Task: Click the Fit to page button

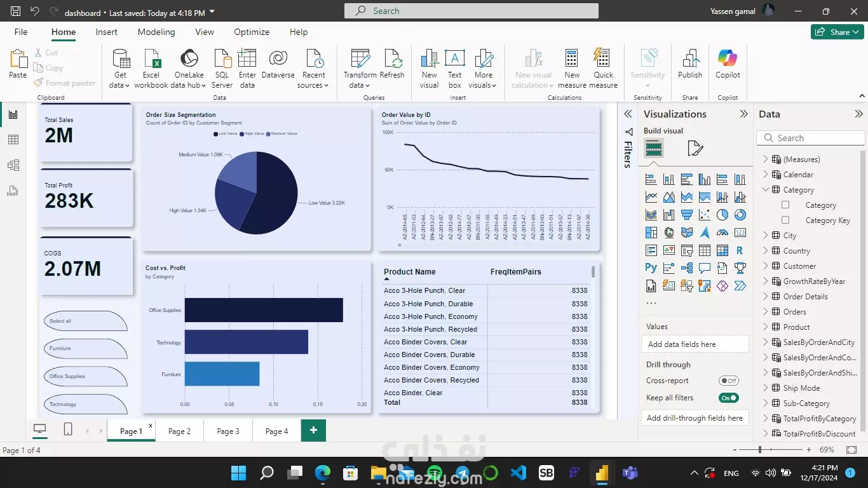Action: click(x=851, y=450)
